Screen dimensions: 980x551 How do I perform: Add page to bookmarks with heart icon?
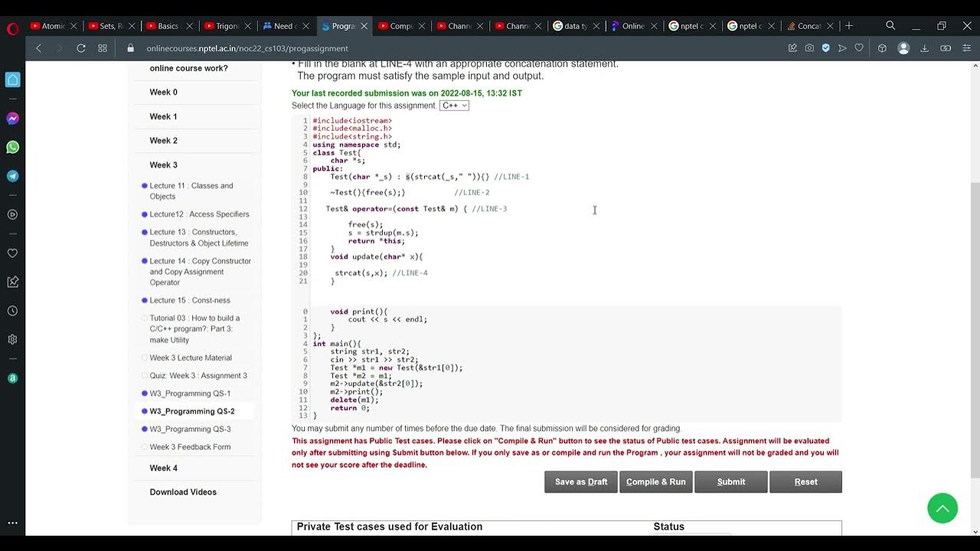859,48
